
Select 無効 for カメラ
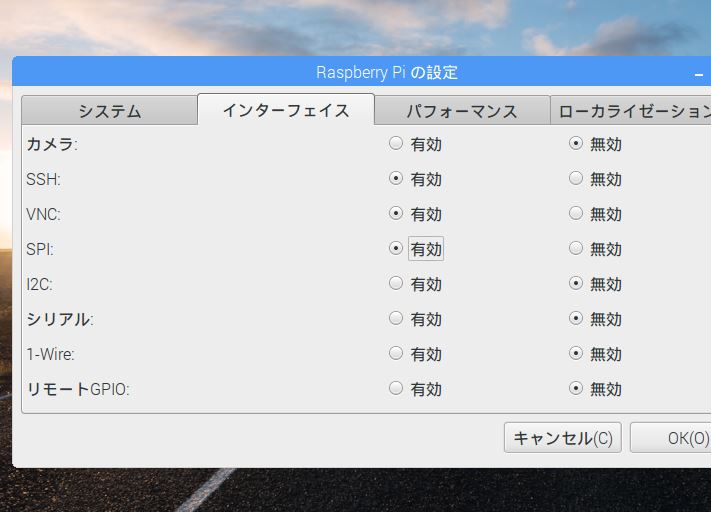tap(576, 144)
